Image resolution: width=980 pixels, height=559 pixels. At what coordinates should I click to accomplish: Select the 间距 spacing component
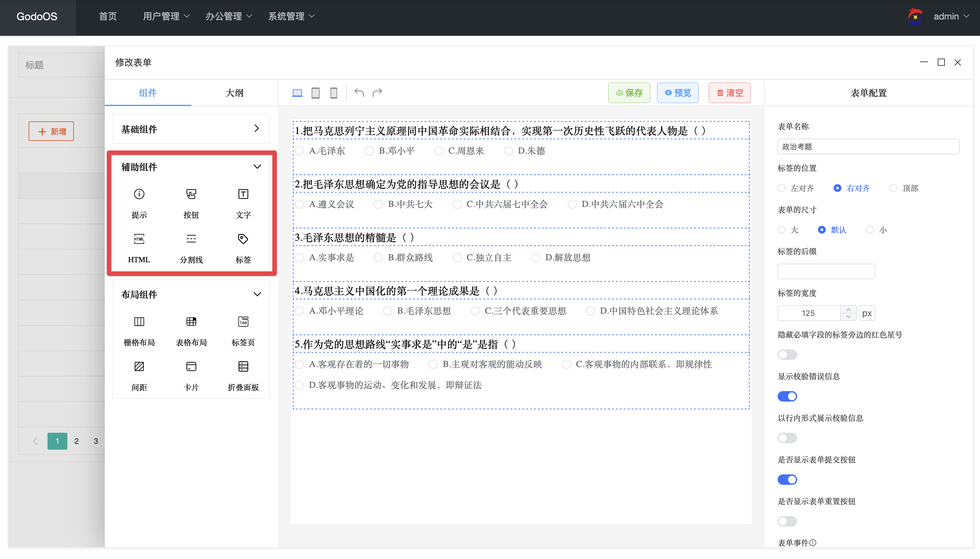(x=139, y=376)
